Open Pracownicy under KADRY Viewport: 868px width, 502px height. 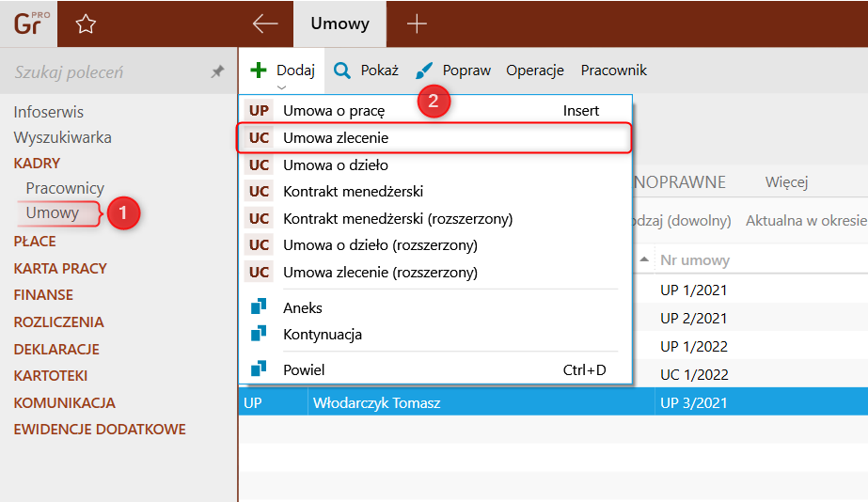65,188
